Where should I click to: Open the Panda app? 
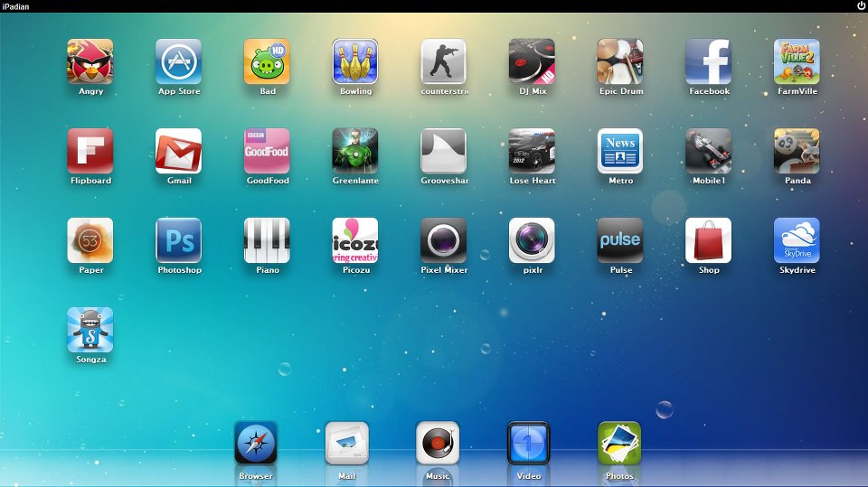point(797,151)
